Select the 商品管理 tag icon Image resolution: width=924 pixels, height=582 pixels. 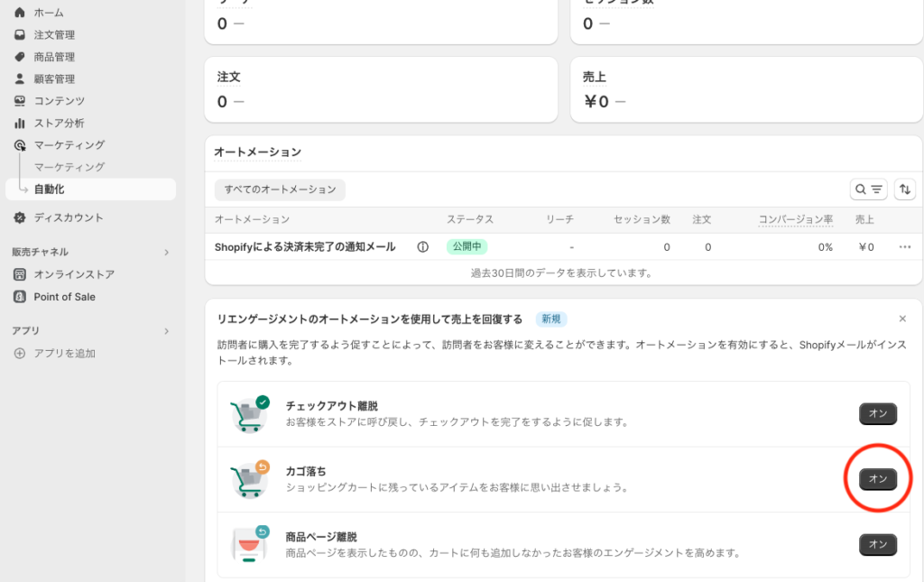(x=20, y=57)
